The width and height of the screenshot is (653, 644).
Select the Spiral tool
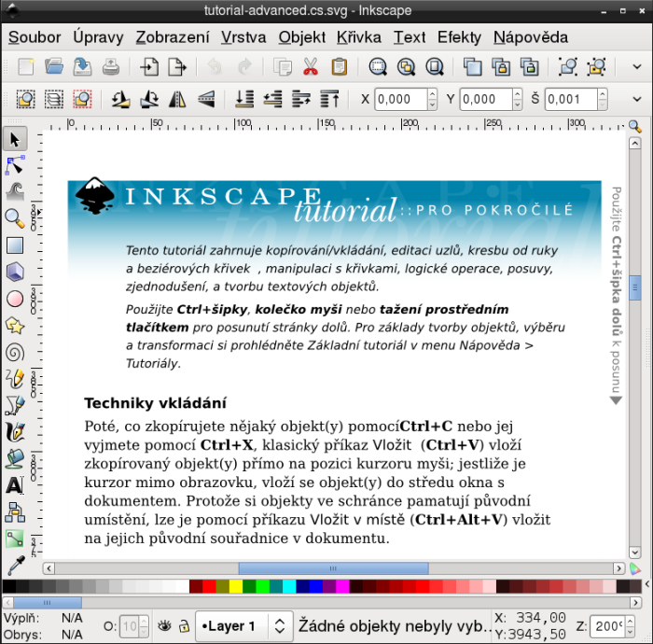15,353
